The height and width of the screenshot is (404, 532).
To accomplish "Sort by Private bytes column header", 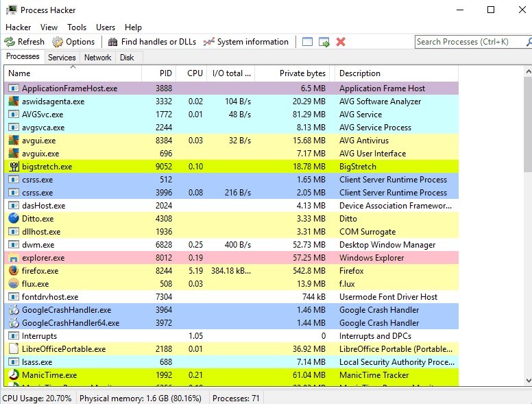I will tap(302, 73).
